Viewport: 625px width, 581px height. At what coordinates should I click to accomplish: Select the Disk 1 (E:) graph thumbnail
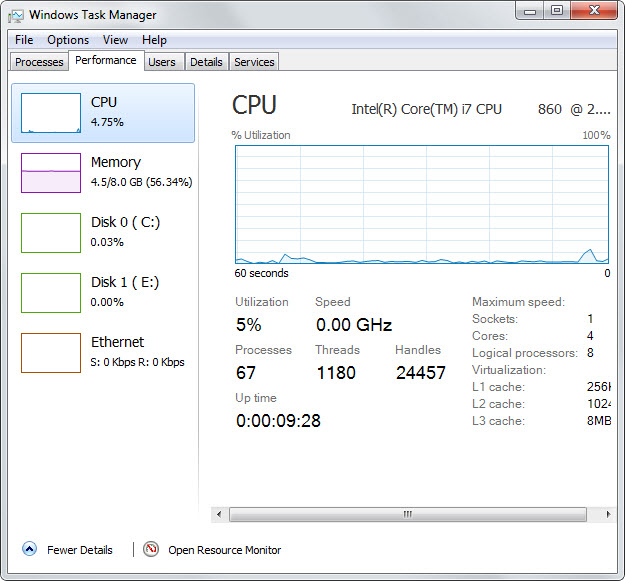point(51,293)
